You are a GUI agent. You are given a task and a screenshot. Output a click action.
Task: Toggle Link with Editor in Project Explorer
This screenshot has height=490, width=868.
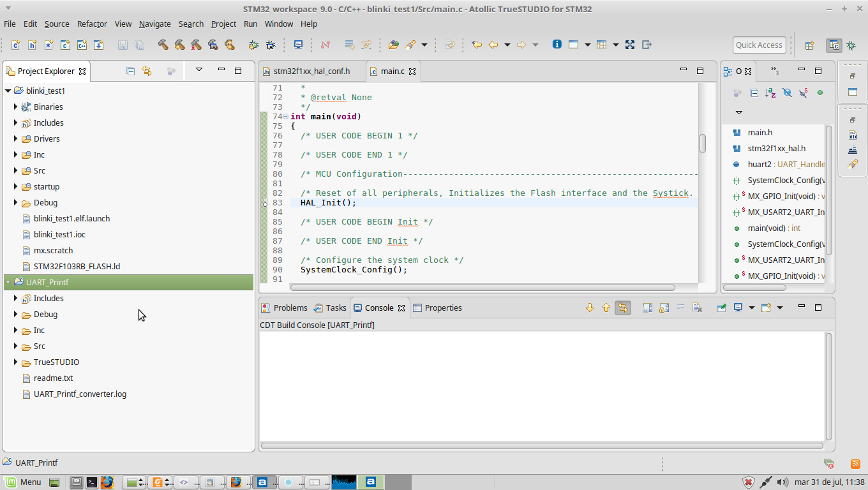(x=147, y=71)
